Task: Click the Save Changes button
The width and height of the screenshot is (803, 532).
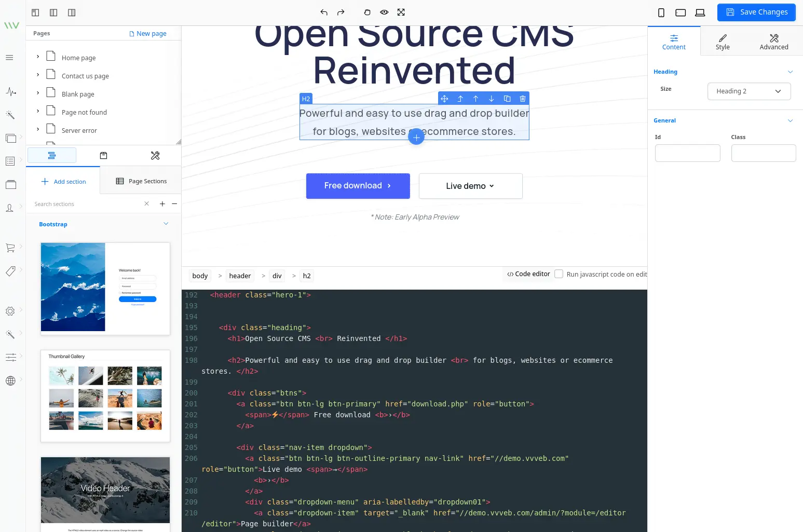Action: [756, 12]
